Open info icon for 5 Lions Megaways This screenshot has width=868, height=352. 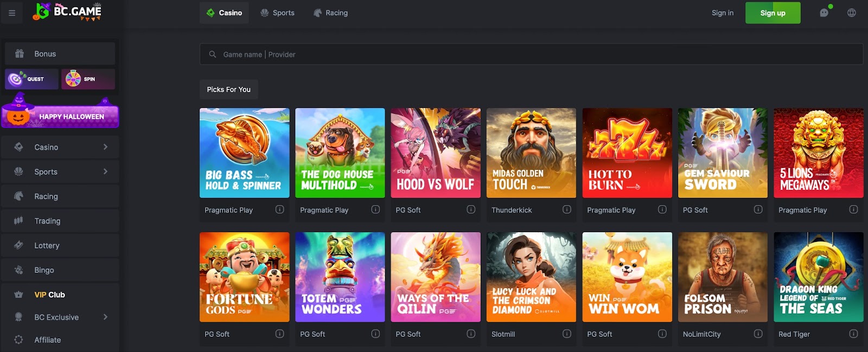853,209
